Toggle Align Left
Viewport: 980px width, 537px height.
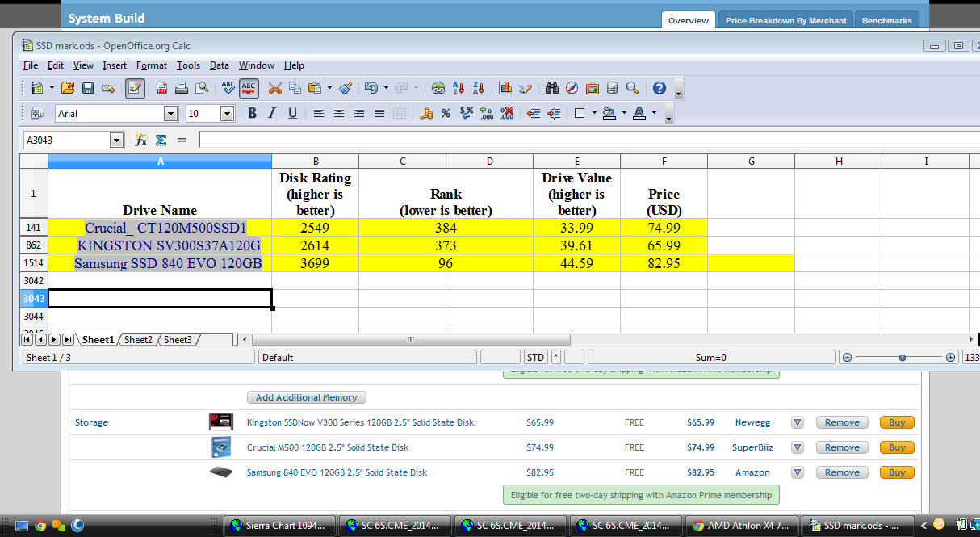319,114
